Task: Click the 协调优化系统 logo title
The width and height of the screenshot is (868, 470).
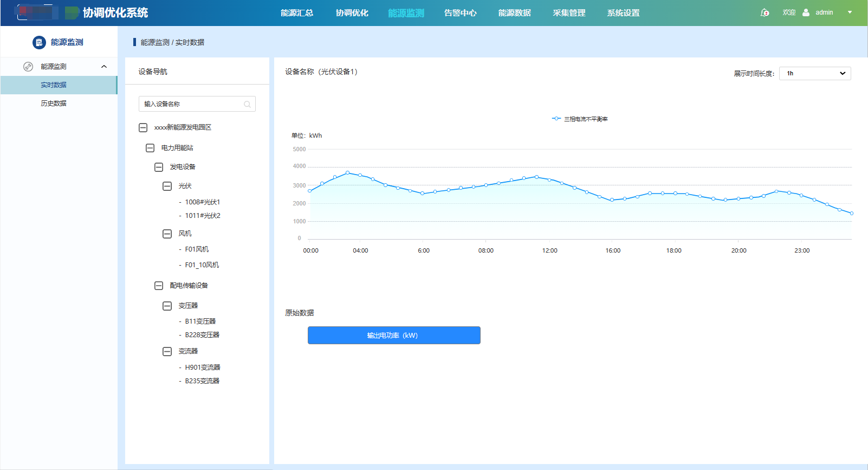Action: [x=115, y=13]
